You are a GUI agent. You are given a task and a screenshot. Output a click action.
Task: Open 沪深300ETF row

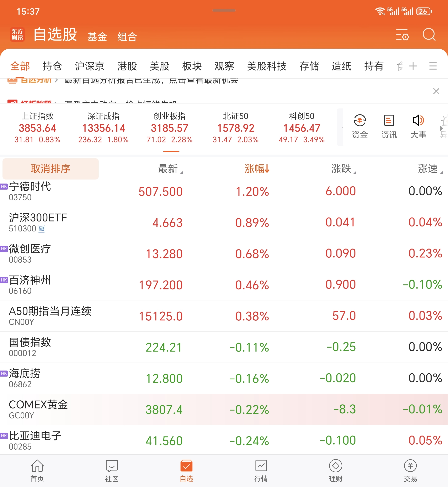[224, 223]
